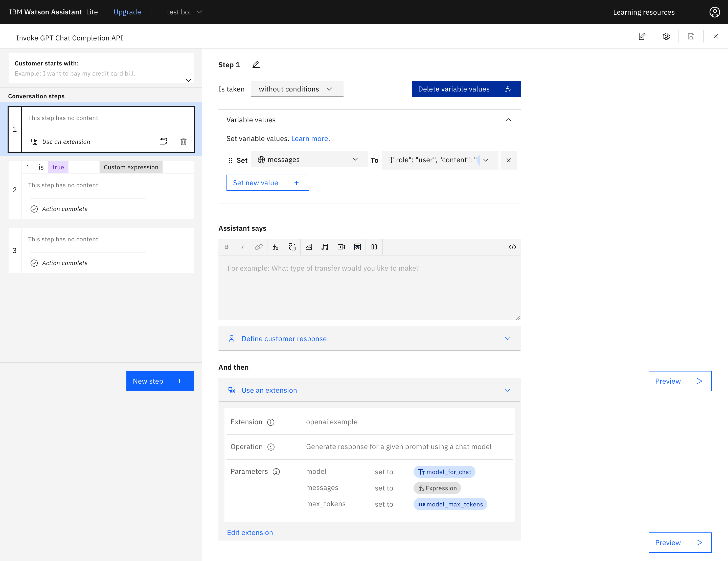Click the Edit extension link
Image resolution: width=728 pixels, height=561 pixels.
(x=250, y=532)
